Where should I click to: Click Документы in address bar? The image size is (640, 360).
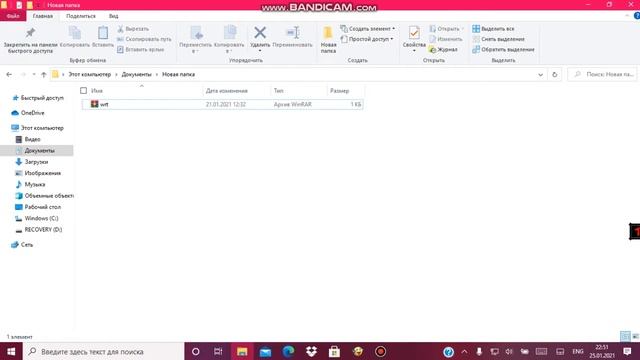[136, 74]
